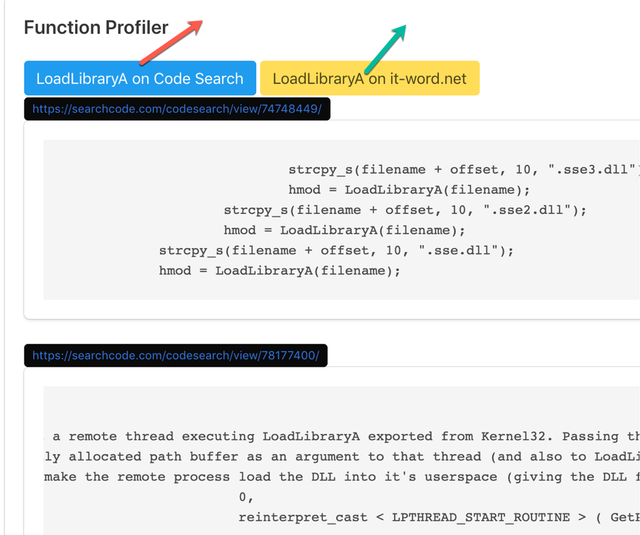640x535 pixels.
Task: Click the code line with ".sse3.dll"
Action: (464, 169)
